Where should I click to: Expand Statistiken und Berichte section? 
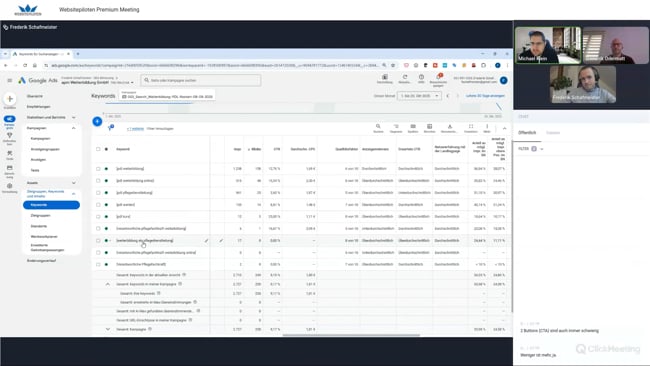click(73, 117)
